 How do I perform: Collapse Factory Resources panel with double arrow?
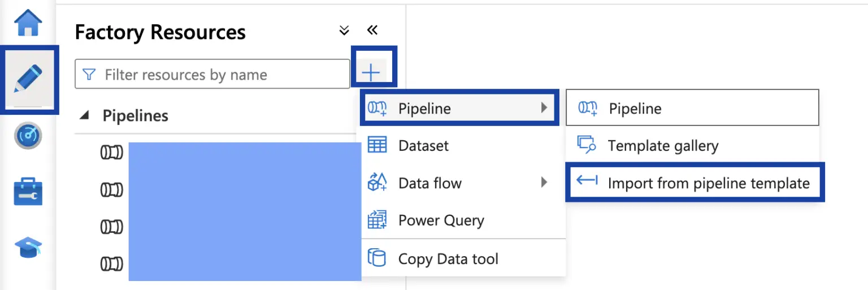coord(372,30)
